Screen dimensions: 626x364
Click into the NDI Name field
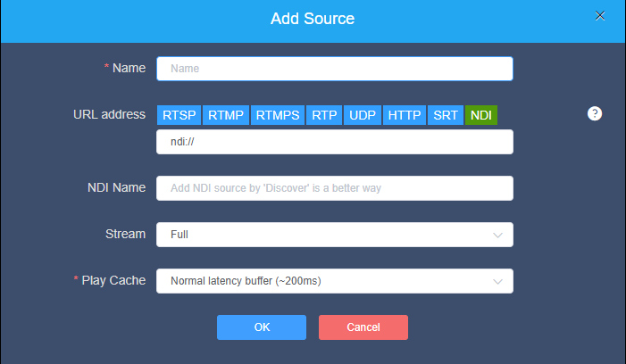[335, 188]
